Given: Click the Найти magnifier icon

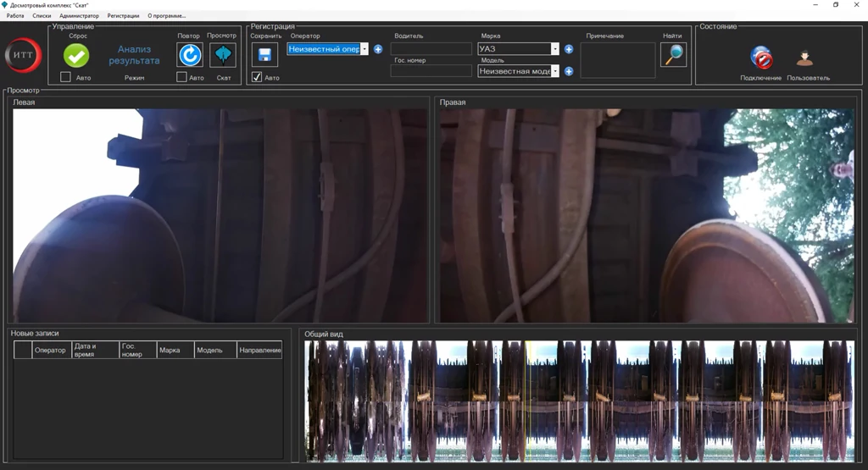Looking at the screenshot, I should point(673,54).
